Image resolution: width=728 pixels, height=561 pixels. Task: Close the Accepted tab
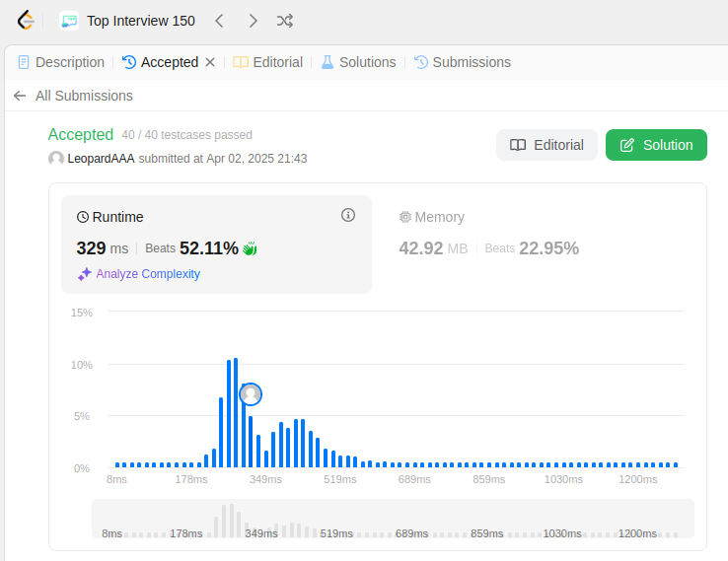[x=210, y=62]
